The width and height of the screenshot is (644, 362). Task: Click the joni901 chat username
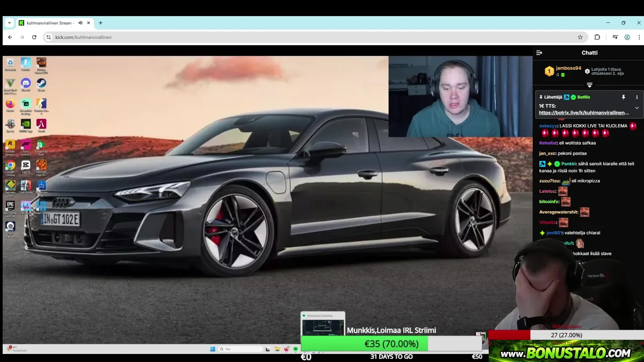(554, 233)
